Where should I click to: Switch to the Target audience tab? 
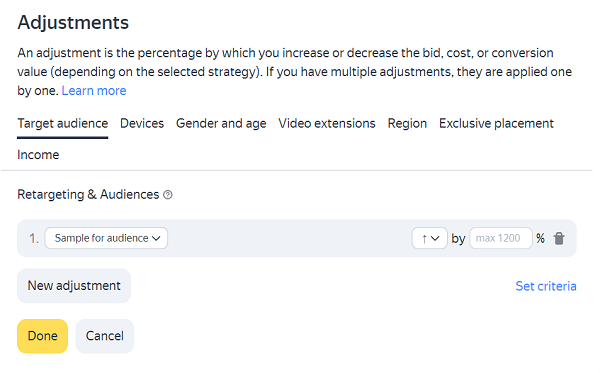[x=63, y=124]
